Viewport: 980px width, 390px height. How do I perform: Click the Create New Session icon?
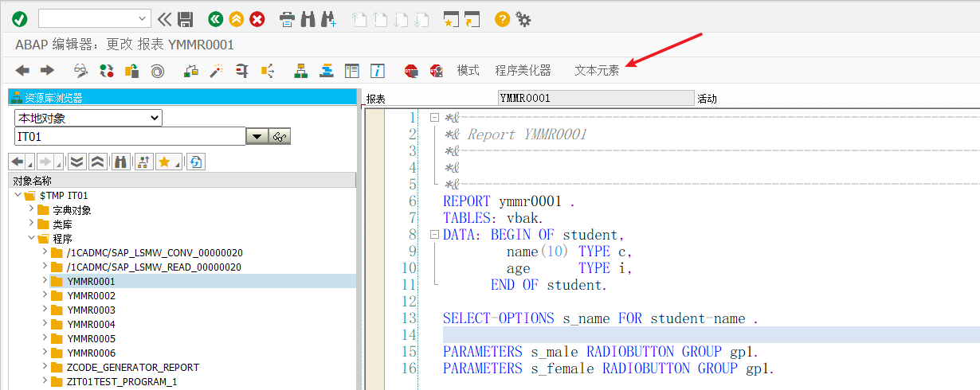(452, 18)
